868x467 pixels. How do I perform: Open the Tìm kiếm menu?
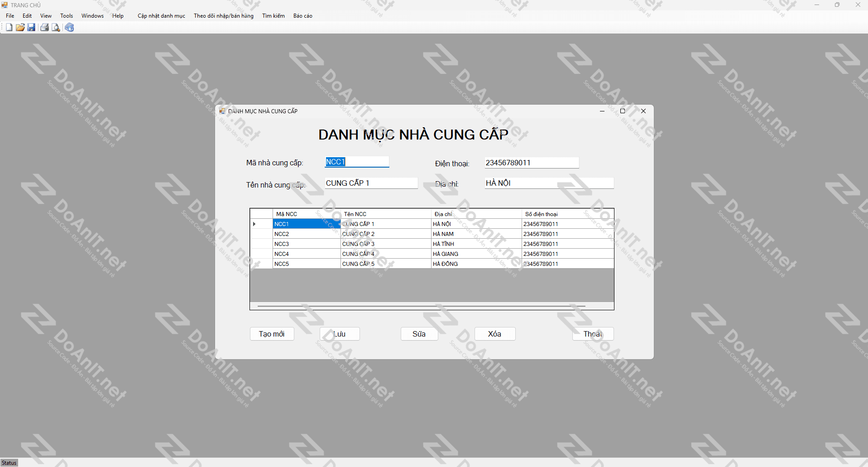273,16
